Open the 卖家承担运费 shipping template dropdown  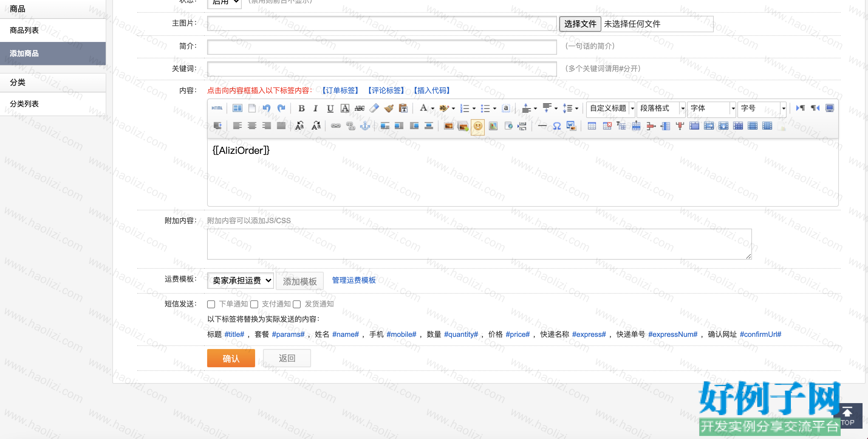(241, 281)
